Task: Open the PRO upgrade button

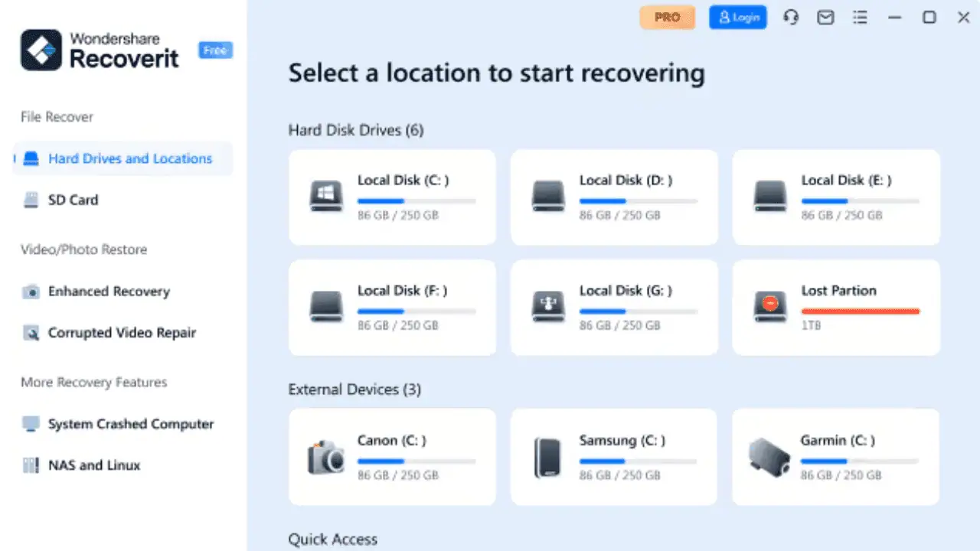Action: point(668,17)
